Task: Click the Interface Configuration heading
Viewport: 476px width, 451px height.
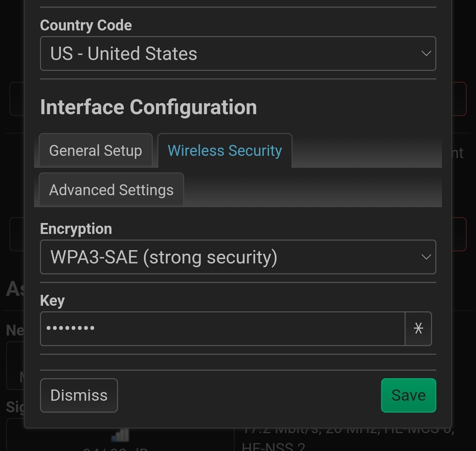Action: click(148, 107)
